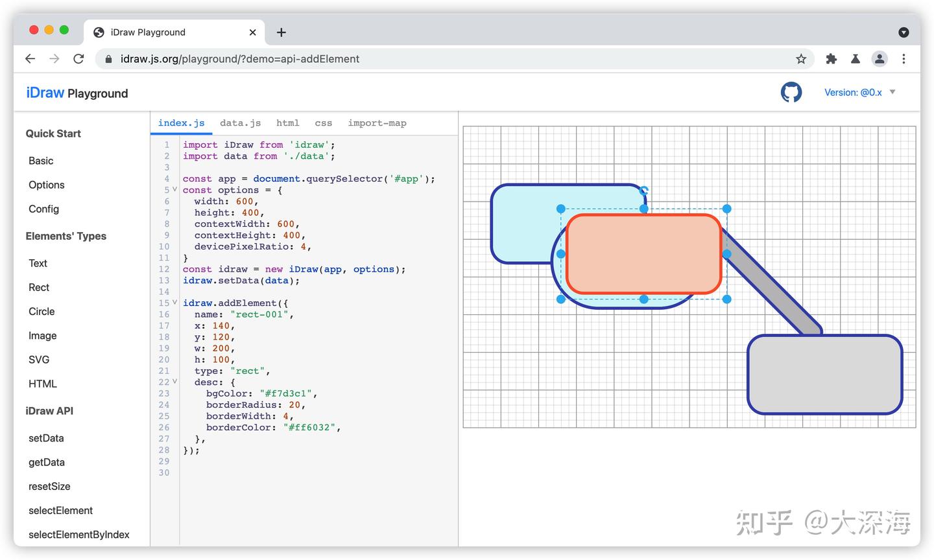Open the Circle element demo
The image size is (934, 560).
[42, 312]
